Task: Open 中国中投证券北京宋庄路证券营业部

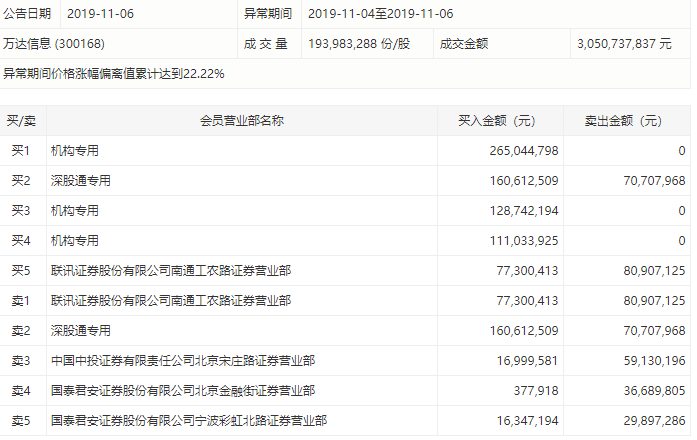Action: [x=183, y=361]
